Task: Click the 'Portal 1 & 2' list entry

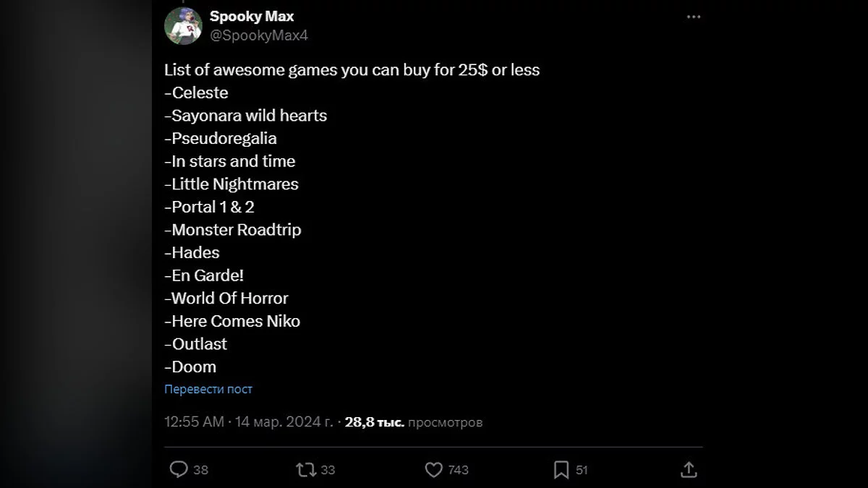Action: [210, 207]
